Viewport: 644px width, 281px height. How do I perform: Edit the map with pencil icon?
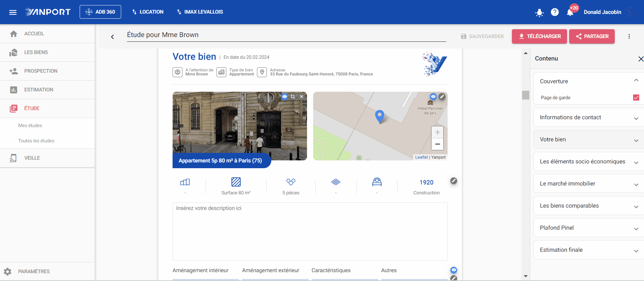tap(442, 96)
